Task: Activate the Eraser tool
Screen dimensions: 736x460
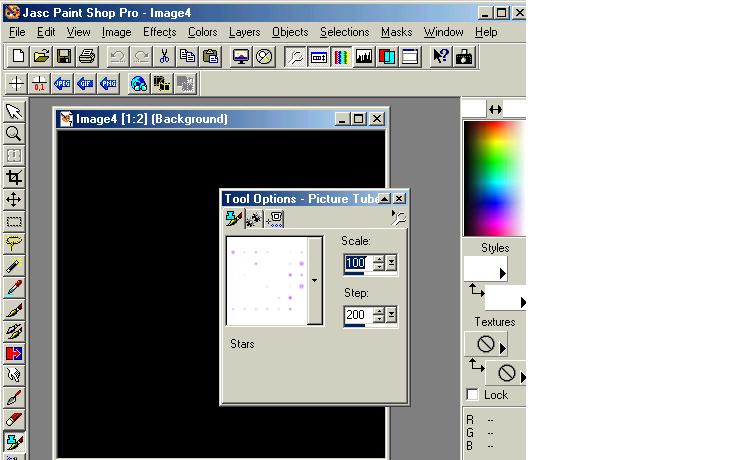Action: point(14,419)
